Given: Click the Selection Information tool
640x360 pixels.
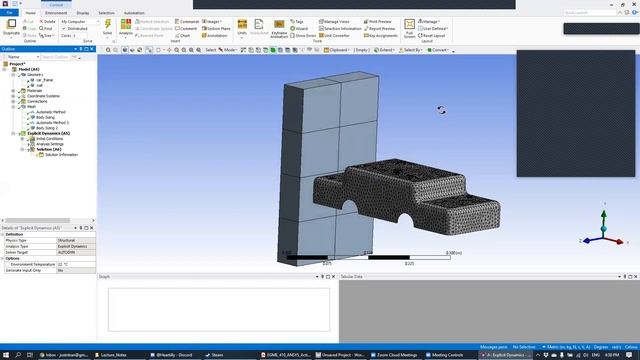Looking at the screenshot, I should [340, 29].
